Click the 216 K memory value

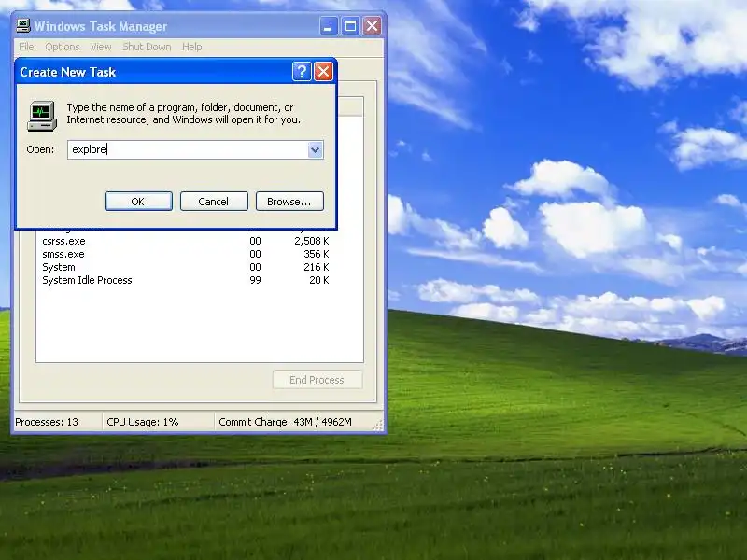pos(317,267)
